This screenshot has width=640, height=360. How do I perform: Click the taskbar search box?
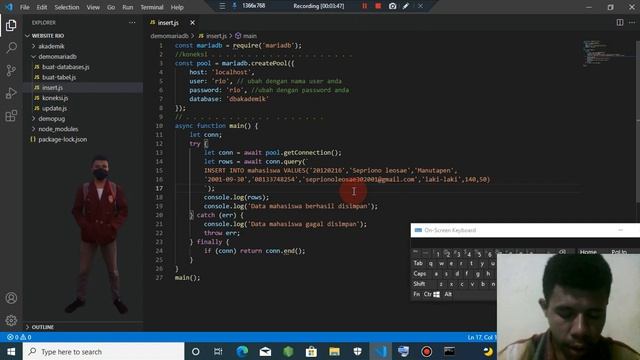pyautogui.click(x=104, y=351)
